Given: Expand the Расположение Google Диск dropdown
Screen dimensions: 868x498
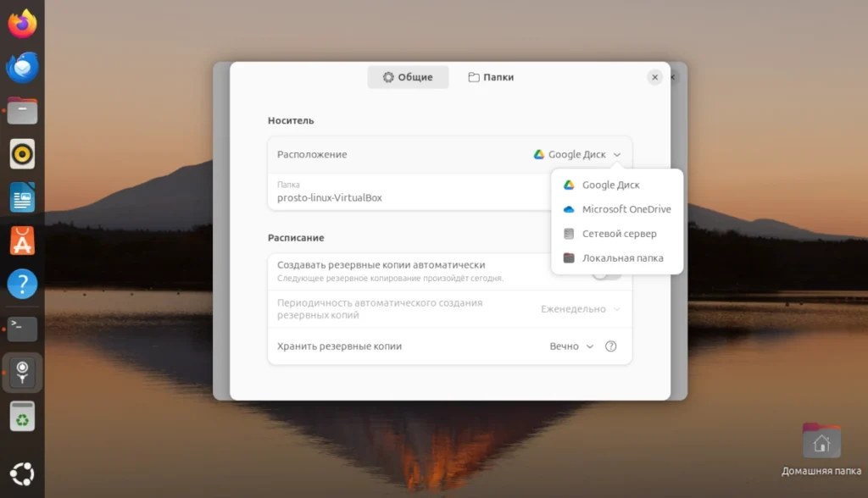Looking at the screenshot, I should (576, 154).
